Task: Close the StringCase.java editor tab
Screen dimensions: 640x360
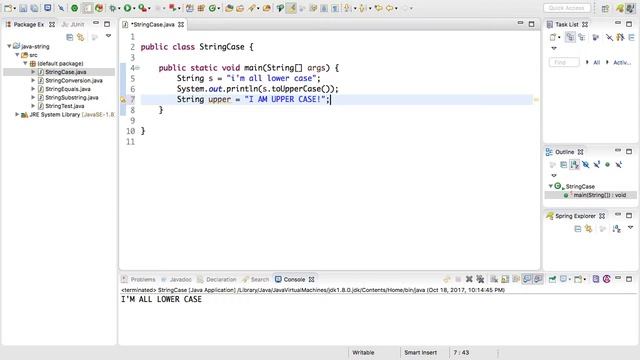Action: pos(181,24)
